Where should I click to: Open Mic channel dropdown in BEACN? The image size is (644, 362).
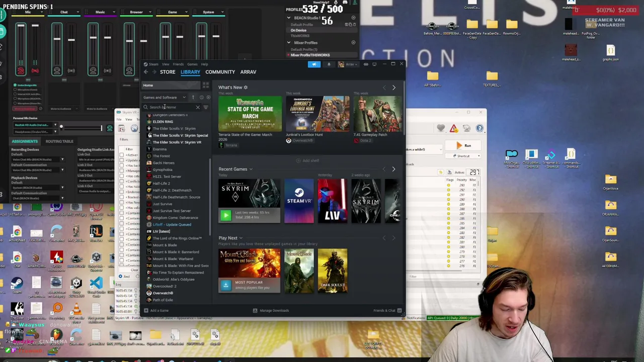coord(42,12)
